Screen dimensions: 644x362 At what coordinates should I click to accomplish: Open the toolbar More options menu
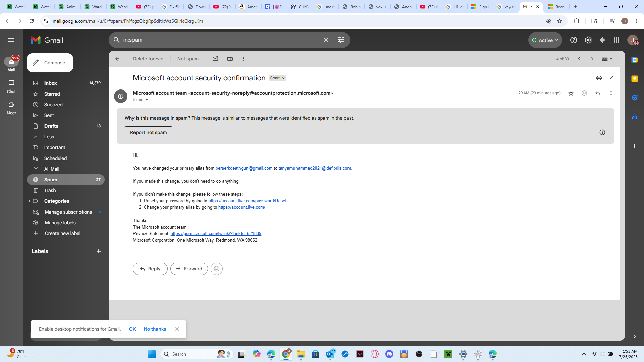click(x=244, y=59)
